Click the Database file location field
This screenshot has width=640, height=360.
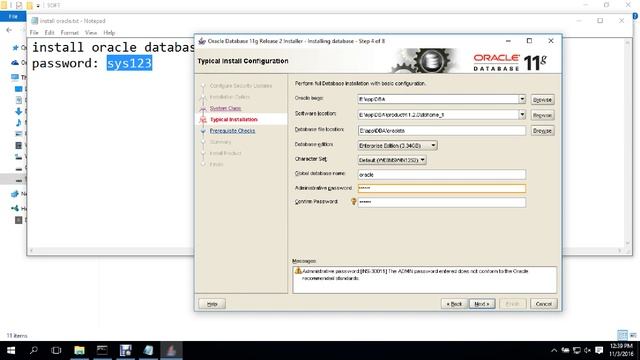[442, 131]
